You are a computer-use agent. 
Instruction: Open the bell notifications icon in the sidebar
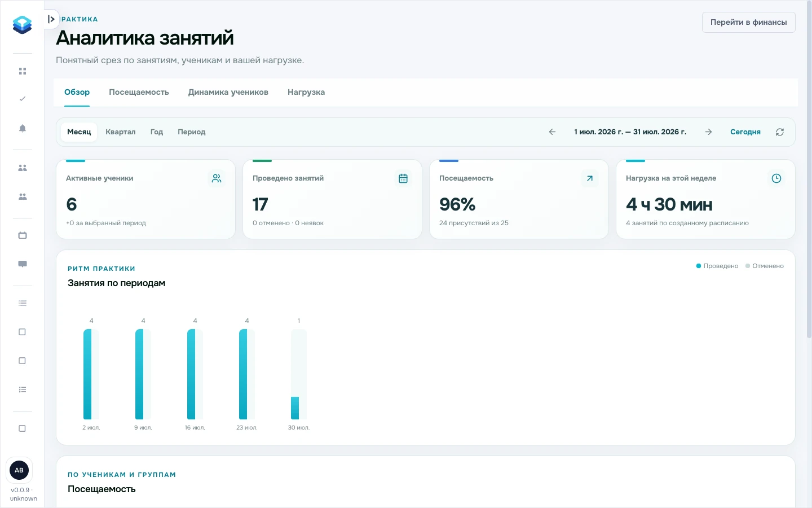[x=23, y=128]
